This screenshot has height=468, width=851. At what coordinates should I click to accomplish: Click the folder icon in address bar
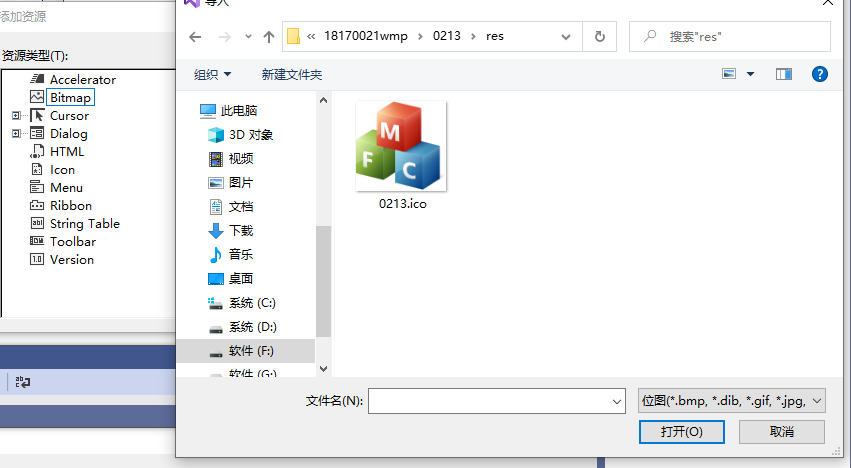[293, 36]
